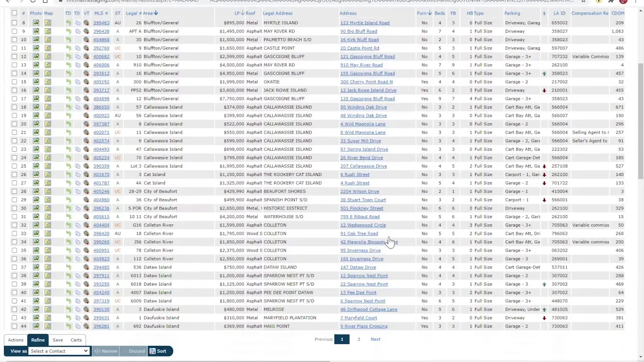Click the Address column header

click(348, 13)
